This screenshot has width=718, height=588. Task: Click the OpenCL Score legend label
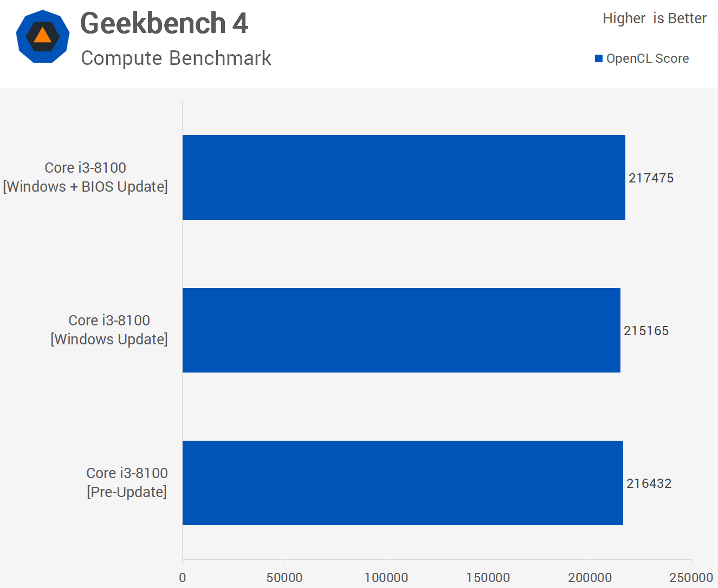click(x=648, y=58)
